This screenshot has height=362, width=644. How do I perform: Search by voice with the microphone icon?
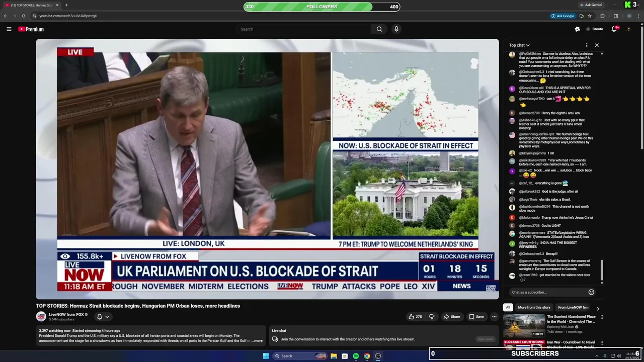pos(396,29)
